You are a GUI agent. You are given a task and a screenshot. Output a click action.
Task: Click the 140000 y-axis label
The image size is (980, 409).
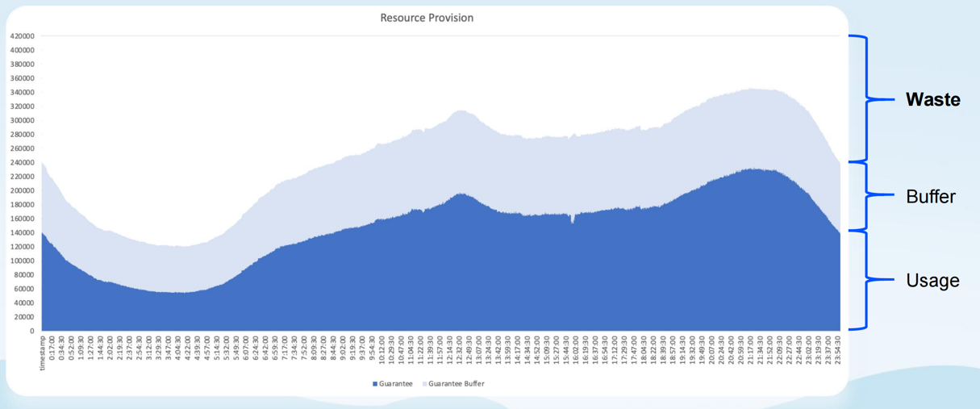pos(22,232)
